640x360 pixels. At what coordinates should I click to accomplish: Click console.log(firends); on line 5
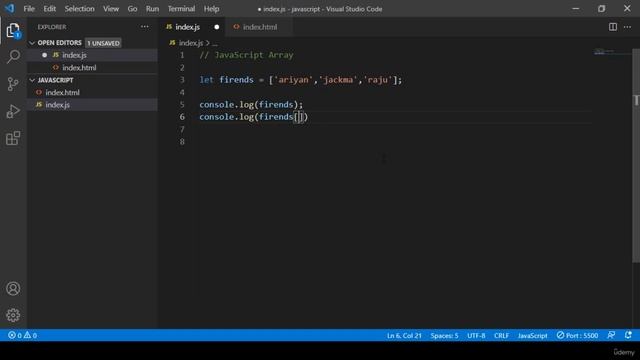point(251,105)
